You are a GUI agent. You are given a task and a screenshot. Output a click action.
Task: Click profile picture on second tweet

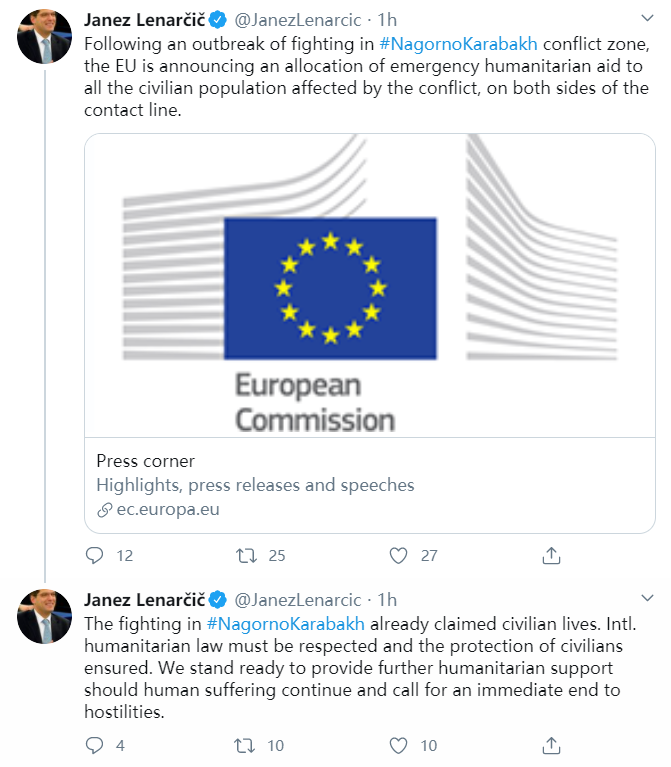(x=45, y=617)
